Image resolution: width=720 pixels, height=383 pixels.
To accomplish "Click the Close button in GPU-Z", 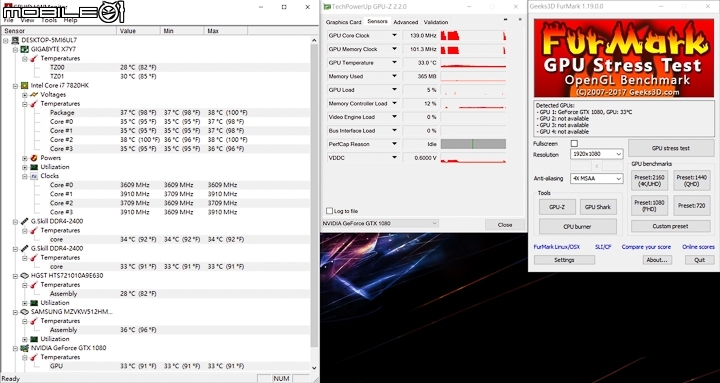I will [505, 225].
